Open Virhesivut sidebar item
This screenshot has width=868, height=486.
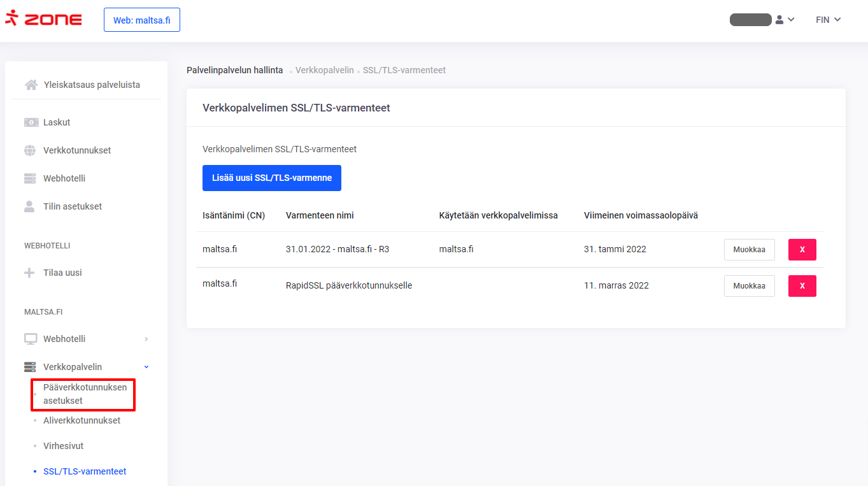(x=63, y=446)
